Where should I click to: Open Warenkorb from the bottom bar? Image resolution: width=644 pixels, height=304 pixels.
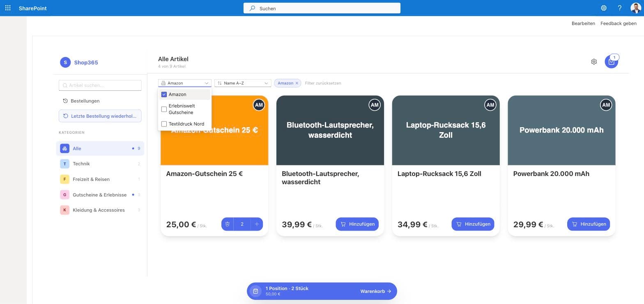coord(376,291)
